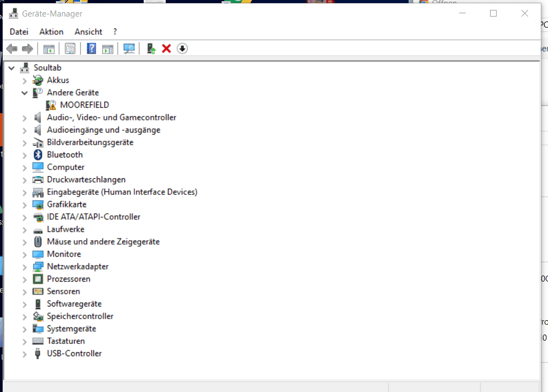Image resolution: width=548 pixels, height=392 pixels.
Task: Toggle the console tree show/hide icon
Action: 49,49
